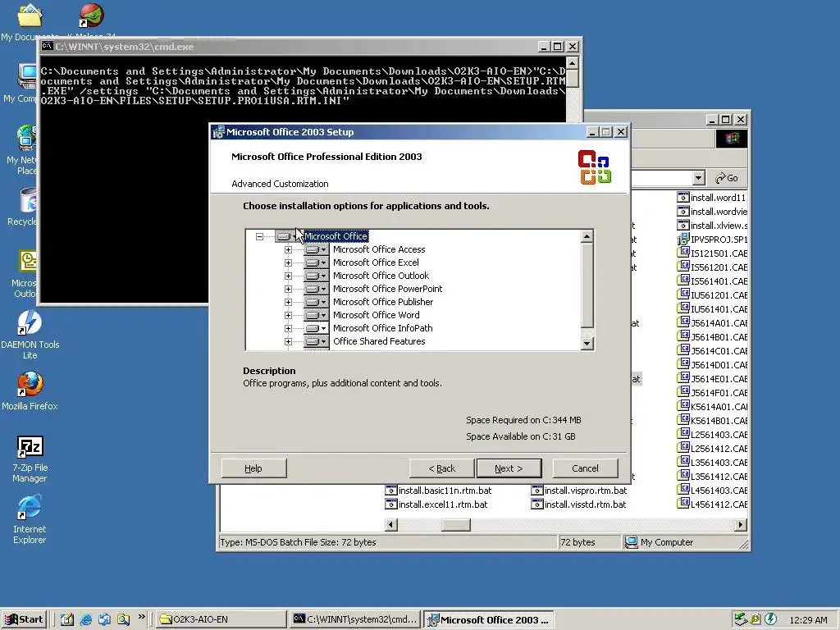Open the Explorer address bar dropdown
Image resolution: width=840 pixels, height=630 pixels.
(698, 178)
